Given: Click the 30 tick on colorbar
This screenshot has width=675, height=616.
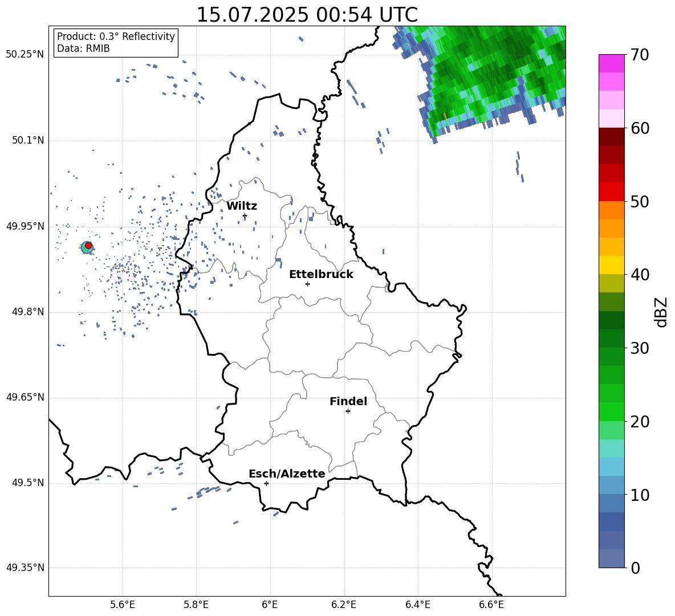Looking at the screenshot, I should (x=640, y=348).
